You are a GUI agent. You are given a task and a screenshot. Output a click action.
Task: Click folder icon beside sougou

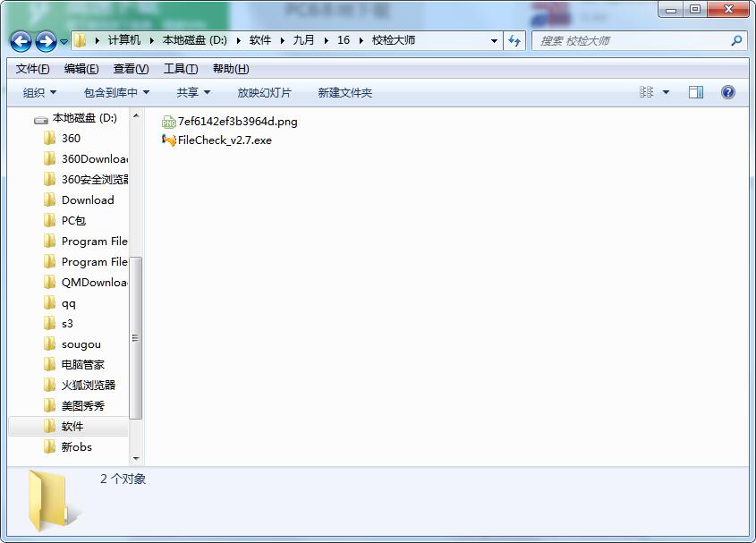tap(49, 344)
